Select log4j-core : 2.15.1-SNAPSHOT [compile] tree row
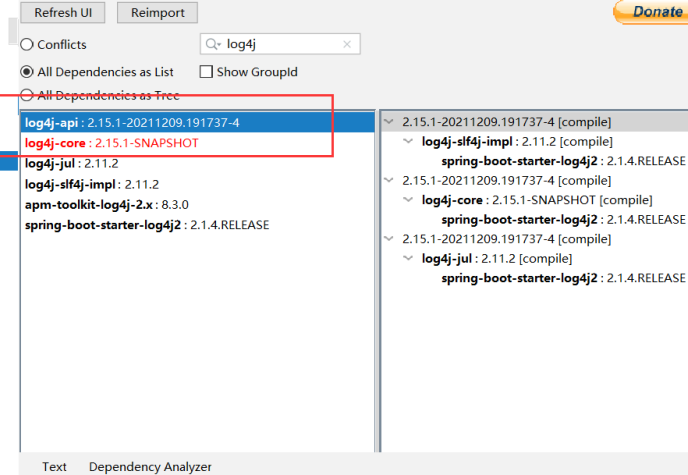The image size is (688, 475). pyautogui.click(x=537, y=200)
